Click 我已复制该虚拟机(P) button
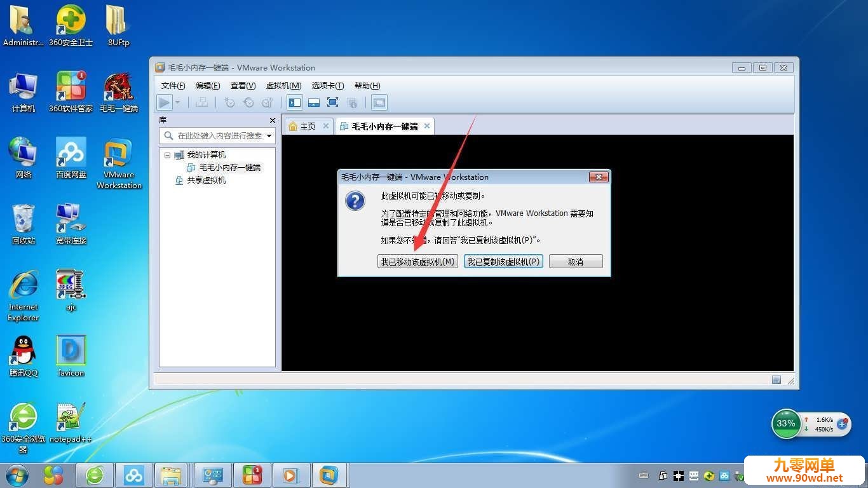The height and width of the screenshot is (488, 868). pos(503,262)
